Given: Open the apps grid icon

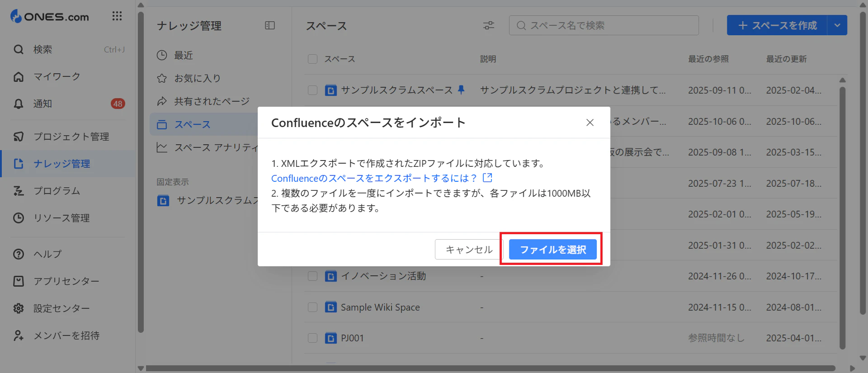Looking at the screenshot, I should point(117,16).
